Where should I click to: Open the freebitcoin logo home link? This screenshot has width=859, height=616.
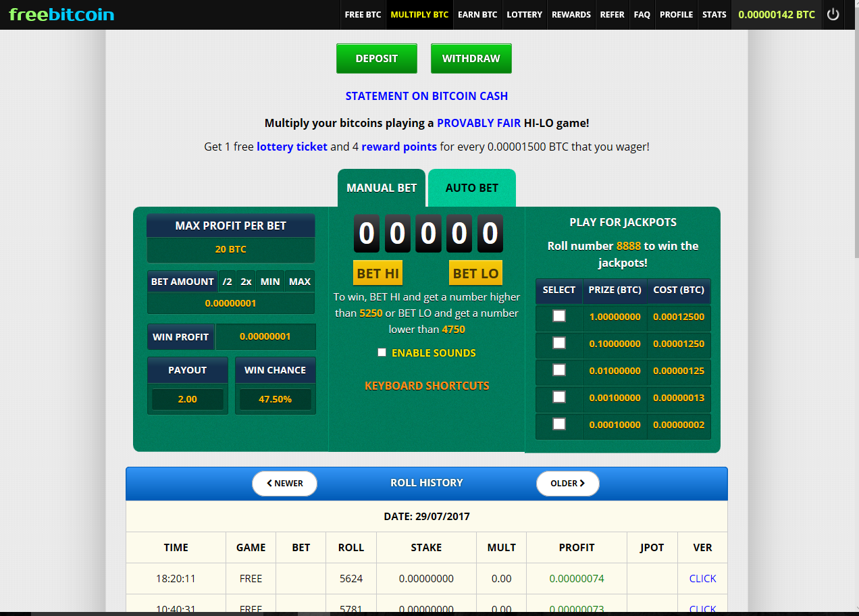tap(61, 14)
